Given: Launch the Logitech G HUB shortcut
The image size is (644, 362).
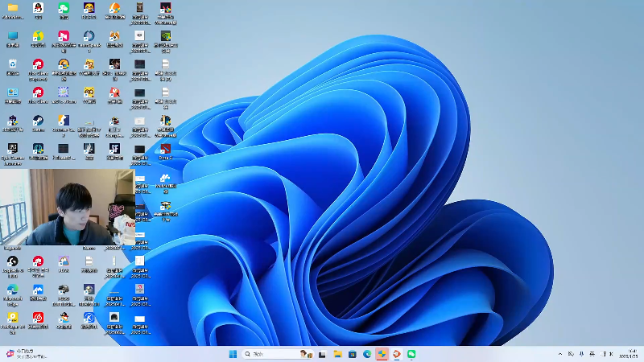Looking at the screenshot, I should (x=12, y=261).
